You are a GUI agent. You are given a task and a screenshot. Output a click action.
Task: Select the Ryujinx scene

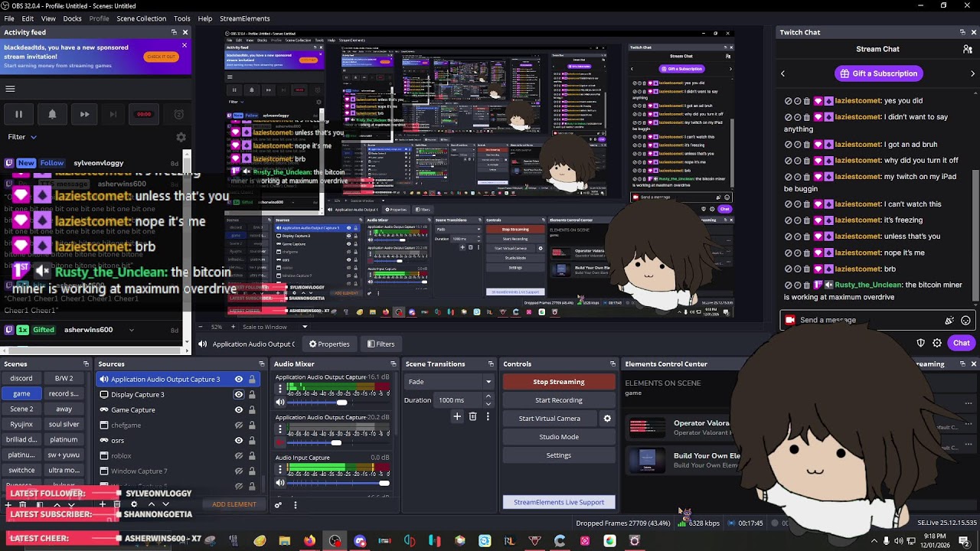point(21,424)
